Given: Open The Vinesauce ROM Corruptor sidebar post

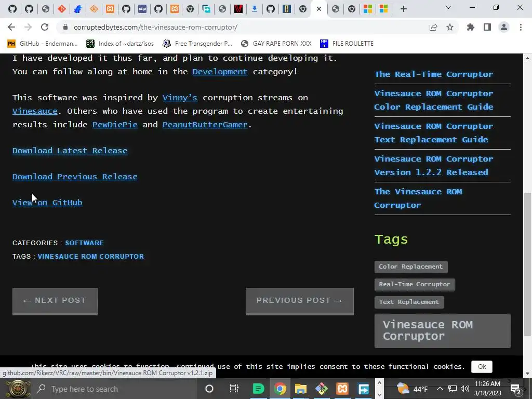Looking at the screenshot, I should (418, 198).
